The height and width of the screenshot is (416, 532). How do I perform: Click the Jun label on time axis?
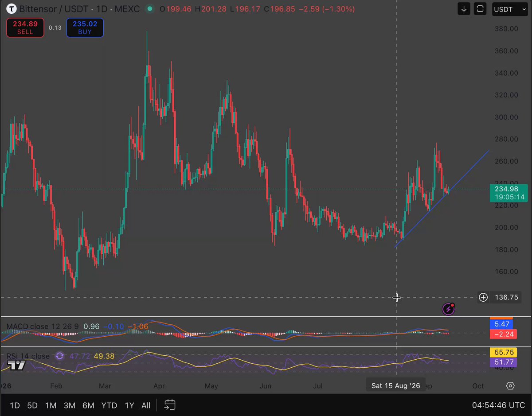pos(265,386)
